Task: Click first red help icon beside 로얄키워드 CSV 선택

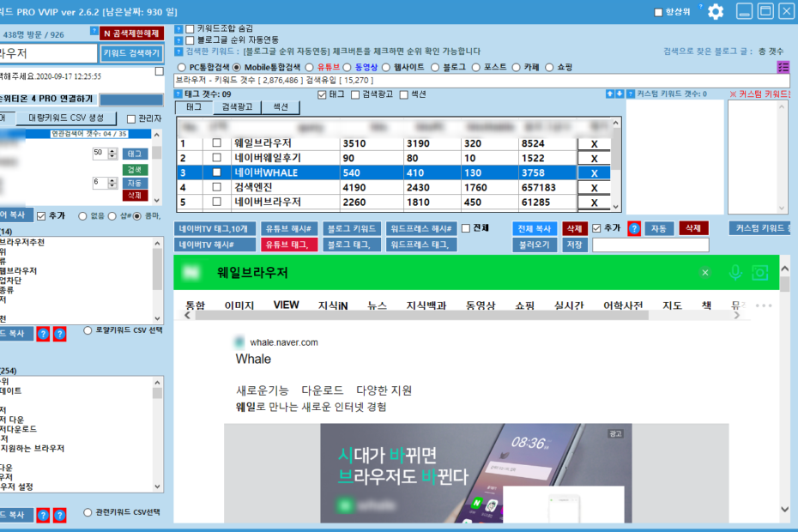Action: tap(43, 334)
